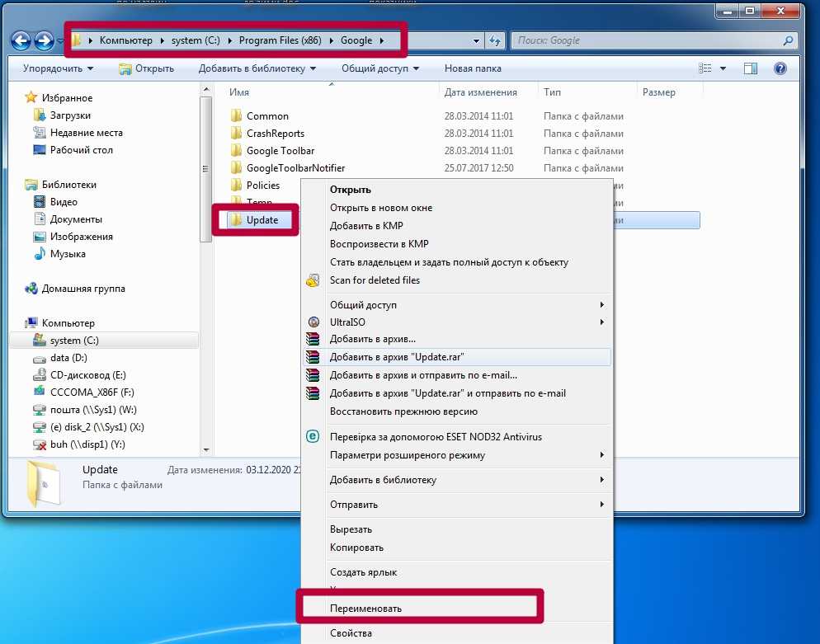Viewport: 820px width, 644px height.
Task: Open the Common folder
Action: (x=267, y=116)
